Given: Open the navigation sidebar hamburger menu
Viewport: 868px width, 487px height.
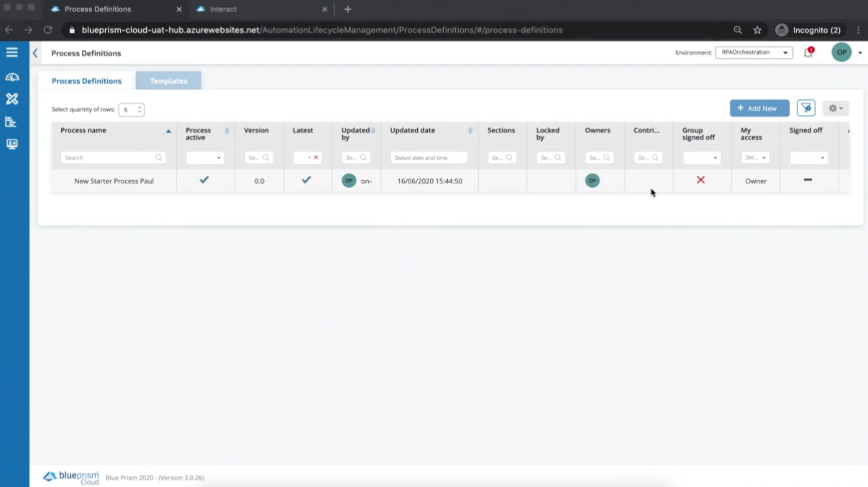Looking at the screenshot, I should [x=12, y=52].
